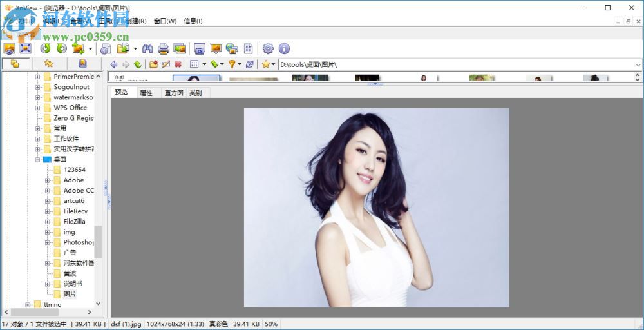Switch to the 直方图 tab
The width and height of the screenshot is (644, 330).
tap(174, 93)
